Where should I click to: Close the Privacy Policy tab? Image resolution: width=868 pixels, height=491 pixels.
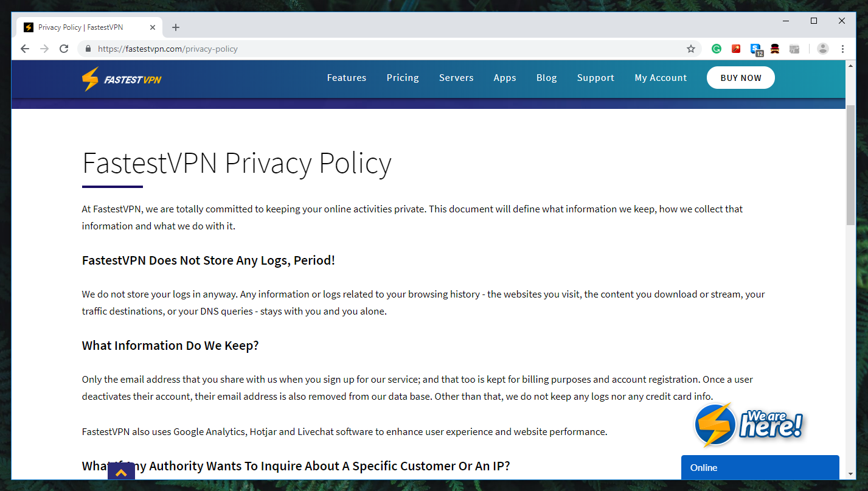point(153,27)
